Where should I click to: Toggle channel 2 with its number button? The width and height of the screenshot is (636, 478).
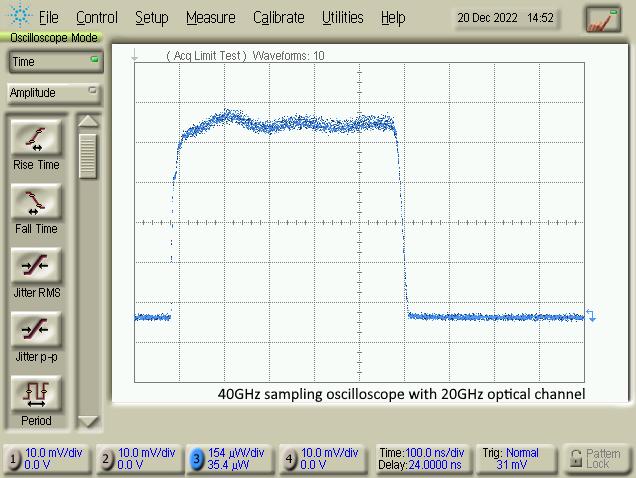106,459
